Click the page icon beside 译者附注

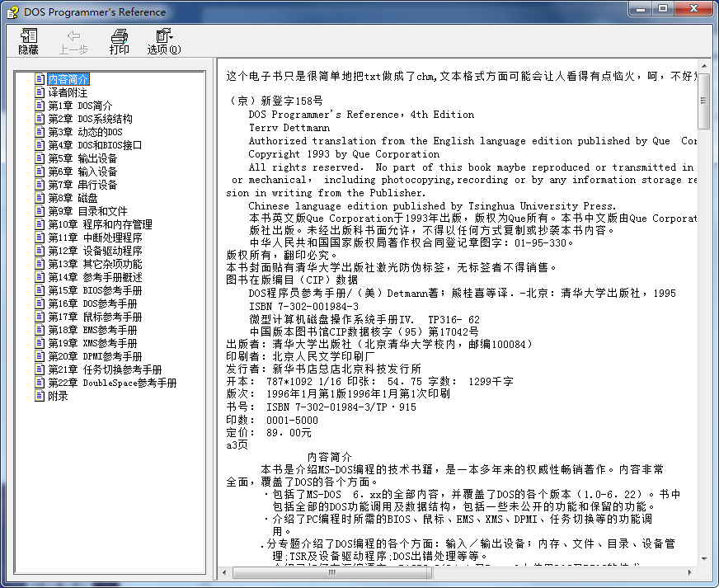(38, 92)
